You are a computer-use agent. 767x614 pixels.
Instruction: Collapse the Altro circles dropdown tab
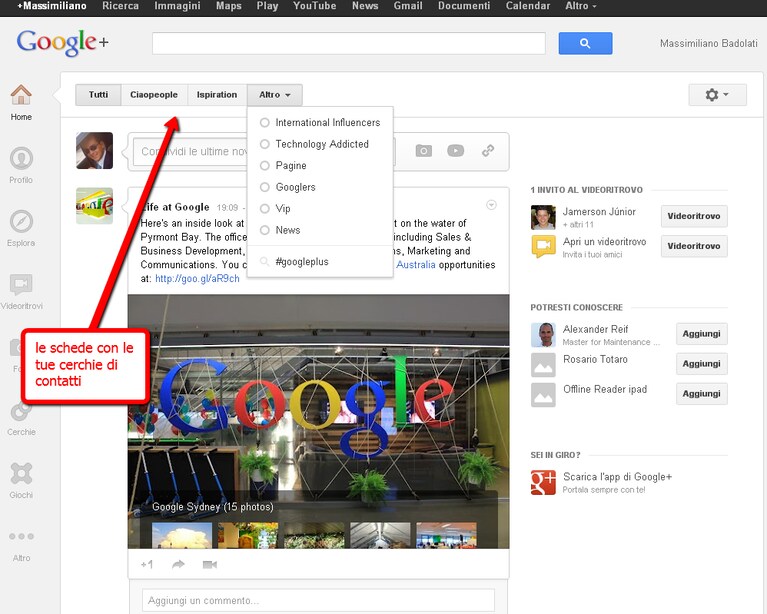click(274, 95)
